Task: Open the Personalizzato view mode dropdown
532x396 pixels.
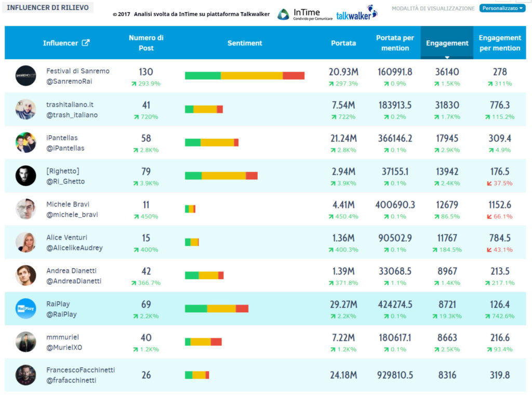Action: (502, 8)
